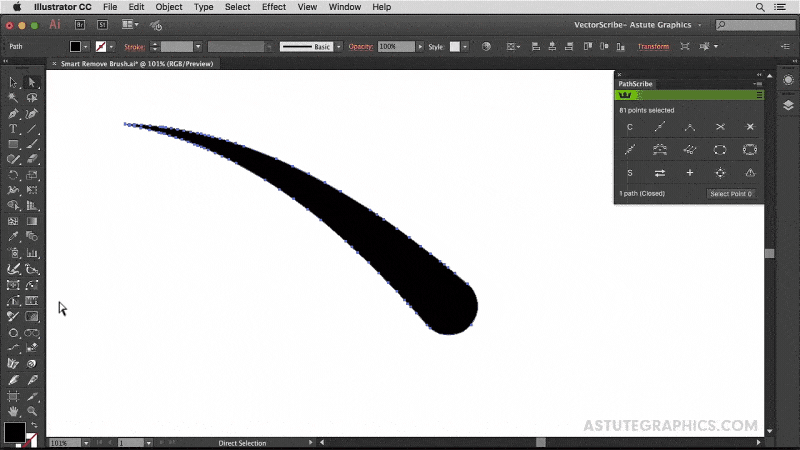Viewport: 800px width, 450px height.
Task: Select the Direct Selection tool arrow
Action: tap(32, 82)
